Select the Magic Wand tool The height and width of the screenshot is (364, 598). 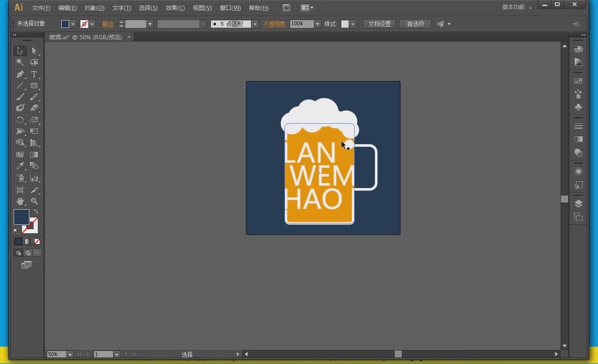click(x=20, y=62)
